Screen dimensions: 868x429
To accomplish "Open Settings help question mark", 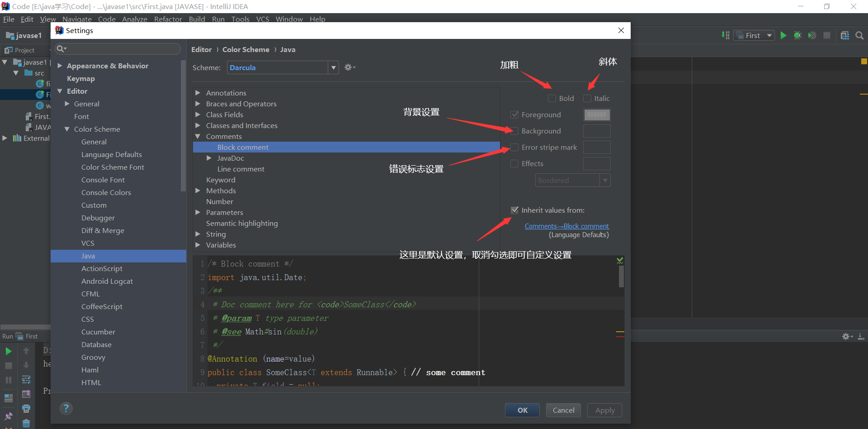I will [x=66, y=409].
